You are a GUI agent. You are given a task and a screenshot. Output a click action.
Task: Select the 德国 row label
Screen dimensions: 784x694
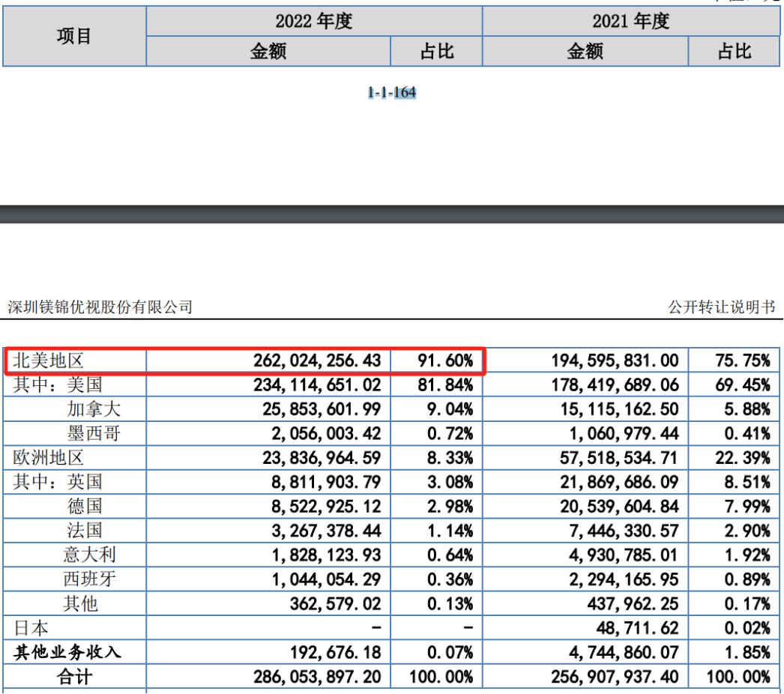tap(85, 506)
